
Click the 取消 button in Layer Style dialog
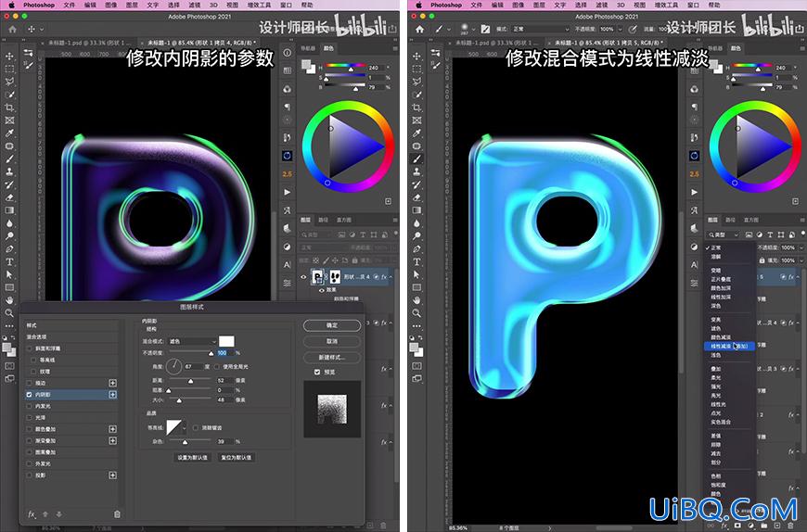click(x=332, y=341)
